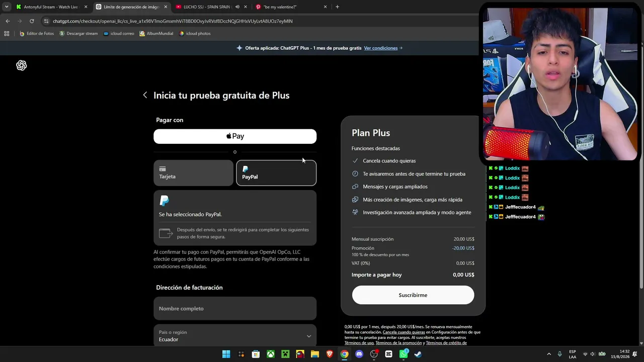Viewport: 644px width, 362px height.
Task: Click the 'Nombre completo' input field
Action: tap(235, 308)
